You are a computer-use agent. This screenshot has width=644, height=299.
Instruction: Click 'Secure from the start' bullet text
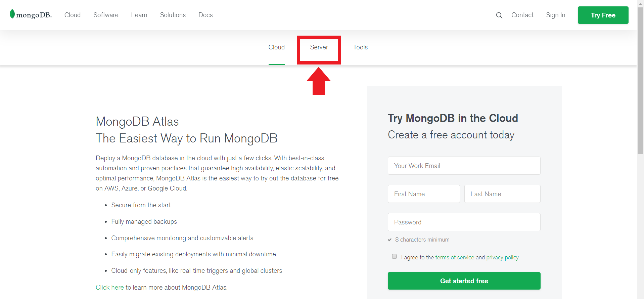141,205
